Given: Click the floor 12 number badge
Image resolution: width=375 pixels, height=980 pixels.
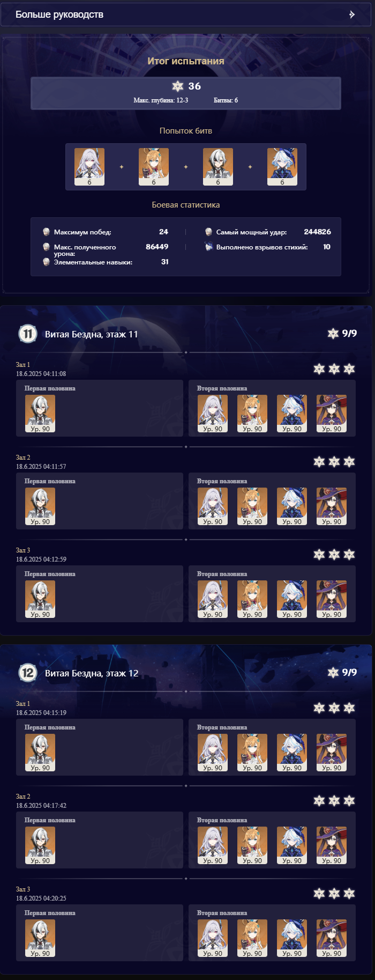Looking at the screenshot, I should (28, 673).
